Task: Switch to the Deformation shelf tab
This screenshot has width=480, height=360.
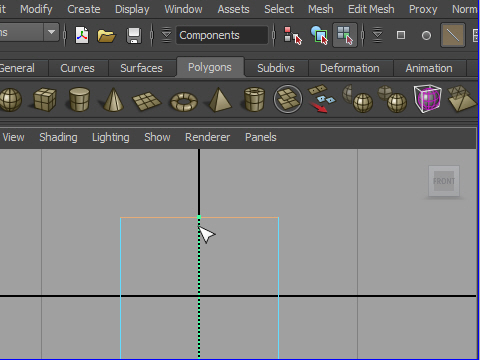Action: click(350, 68)
